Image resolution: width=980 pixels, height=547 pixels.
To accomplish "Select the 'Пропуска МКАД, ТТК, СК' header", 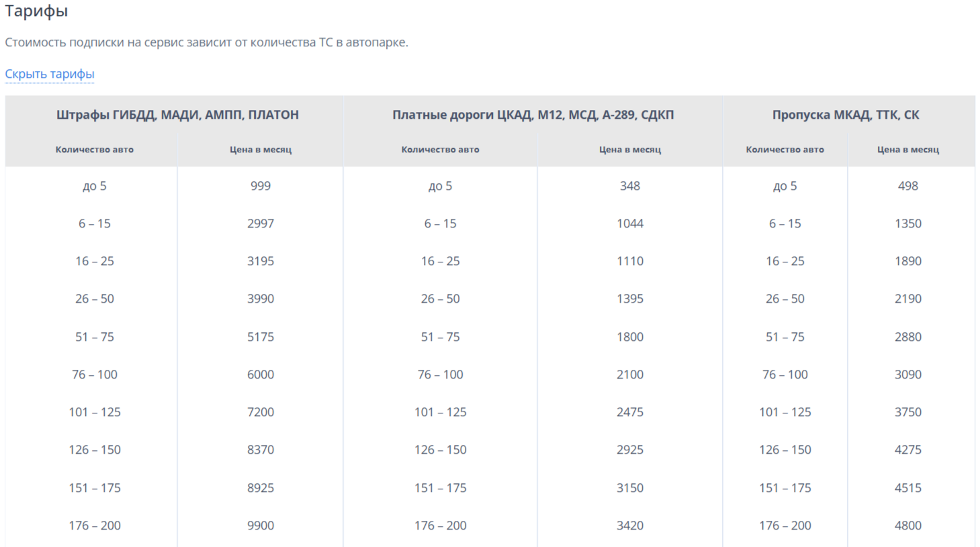I will coord(846,115).
